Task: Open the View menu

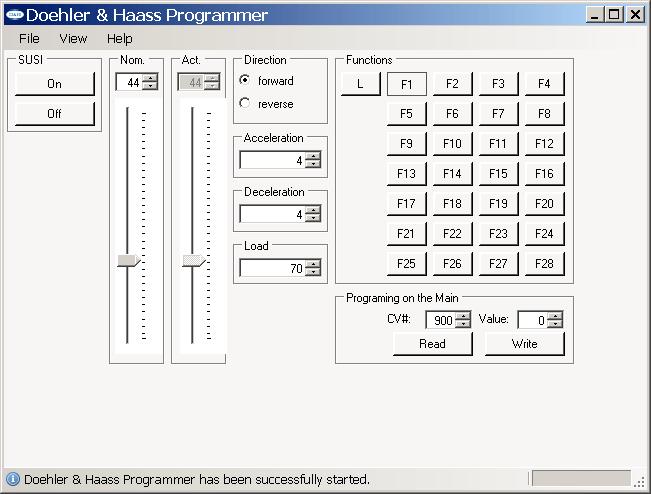Action: (x=73, y=39)
